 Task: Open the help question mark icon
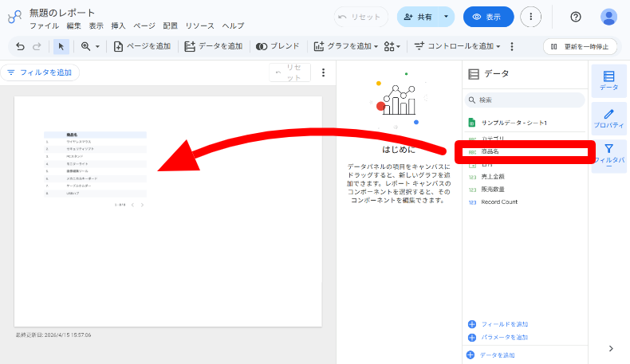[576, 17]
